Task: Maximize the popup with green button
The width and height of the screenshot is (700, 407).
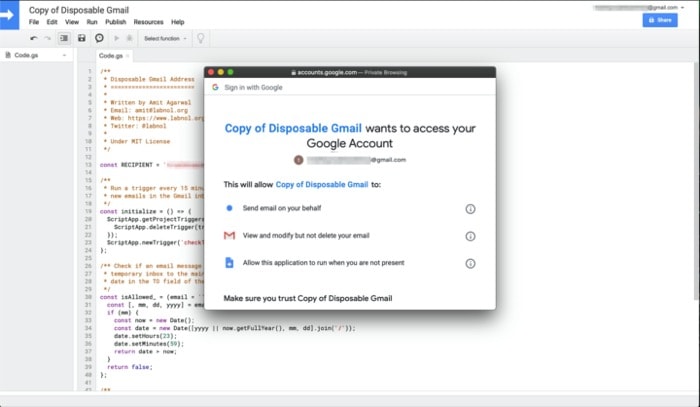Action: pyautogui.click(x=230, y=72)
